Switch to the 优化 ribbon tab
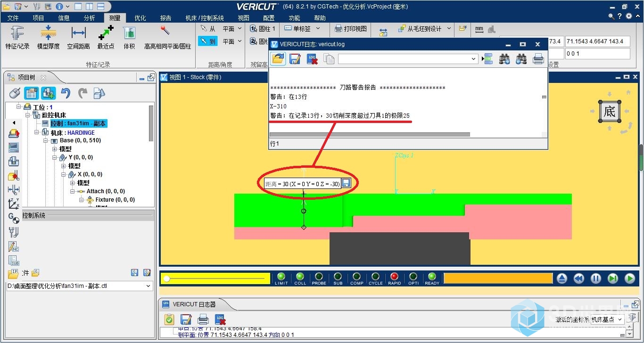 (140, 18)
